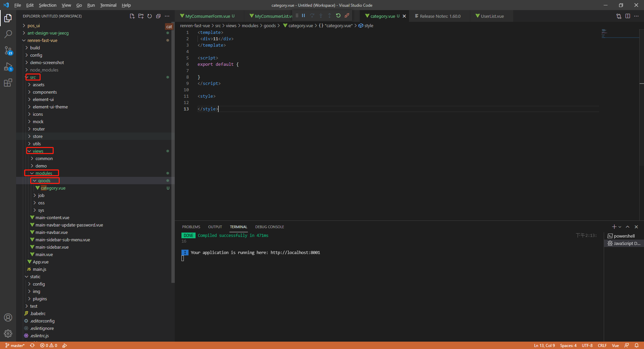Collapse the views folder
The height and width of the screenshot is (349, 644).
[x=38, y=151]
